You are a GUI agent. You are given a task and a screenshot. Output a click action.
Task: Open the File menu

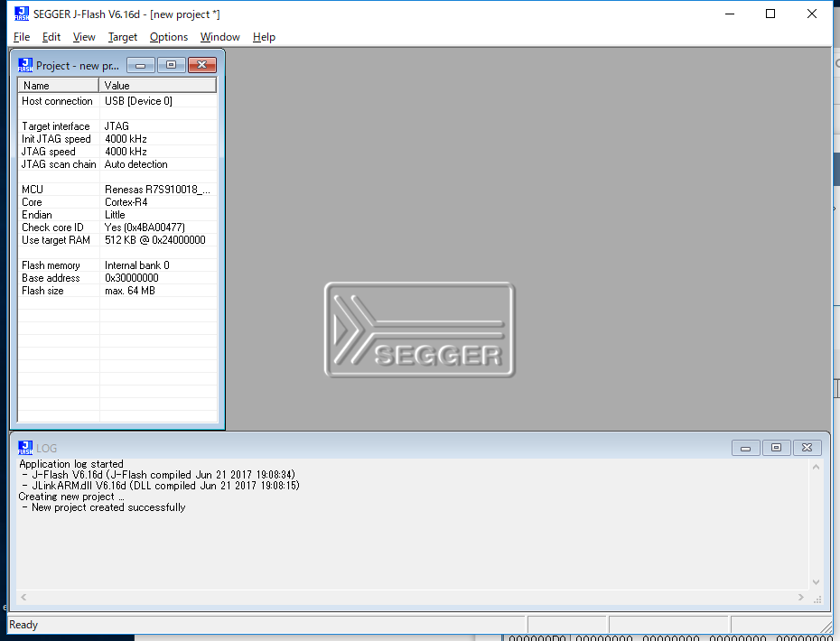coord(22,37)
